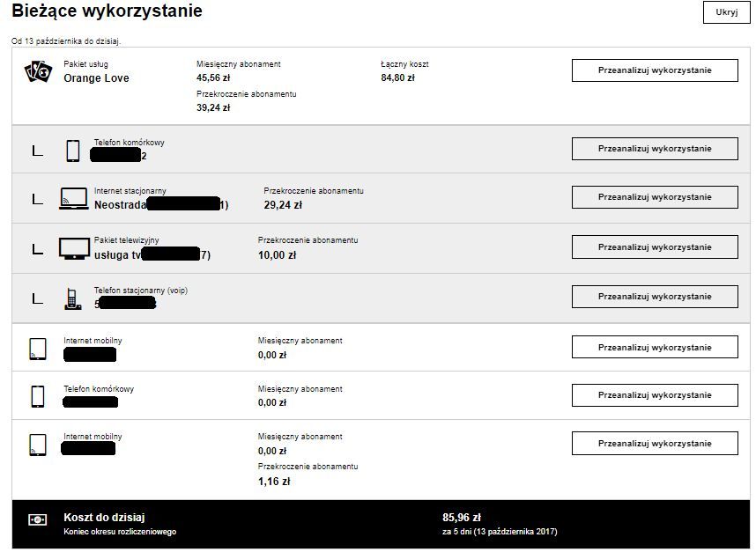Screen dimensions: 756x552
Task: Click the cash icon beside Koszt do dzisiaj
Action: click(38, 520)
